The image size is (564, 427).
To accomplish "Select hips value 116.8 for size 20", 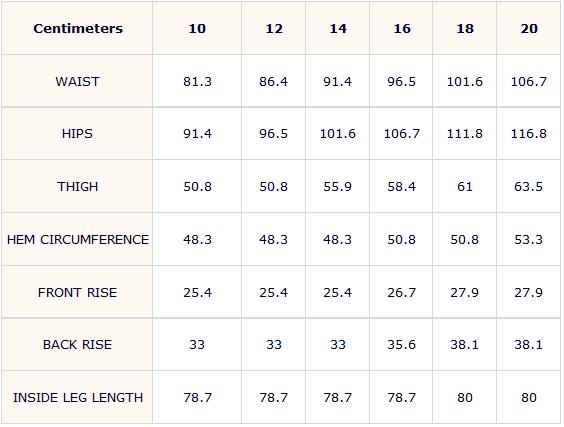I will [x=529, y=134].
